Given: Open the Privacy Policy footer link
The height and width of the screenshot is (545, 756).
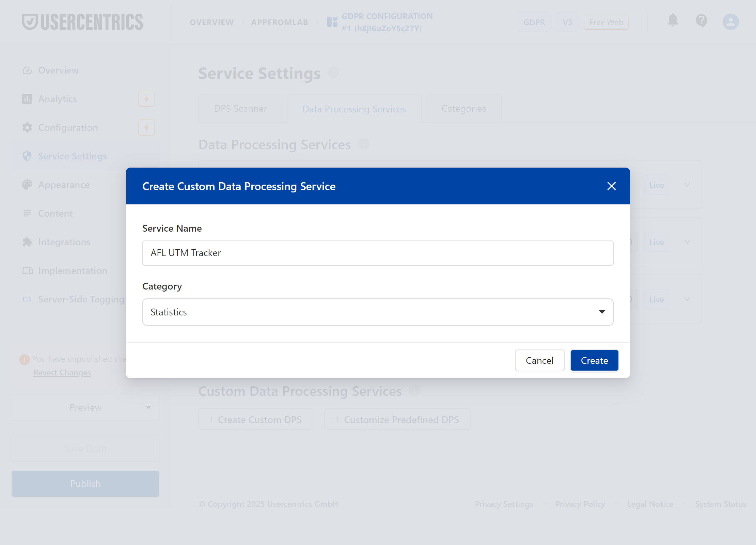Looking at the screenshot, I should [x=580, y=504].
